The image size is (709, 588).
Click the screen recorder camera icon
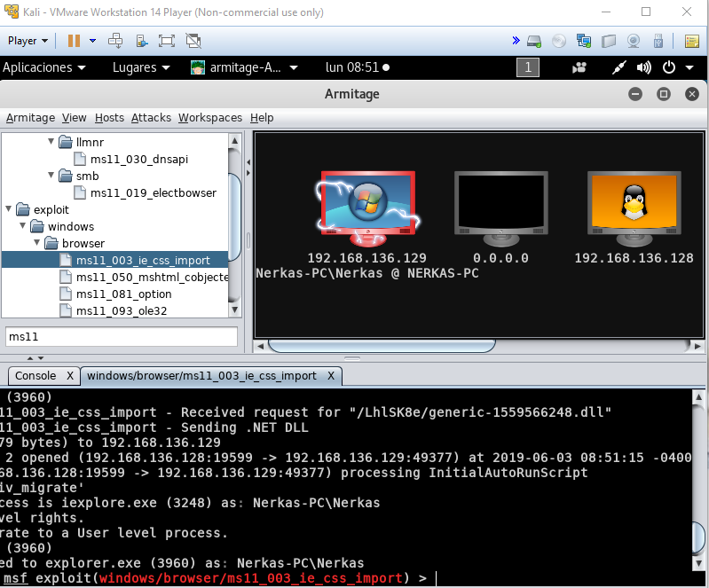pyautogui.click(x=579, y=67)
